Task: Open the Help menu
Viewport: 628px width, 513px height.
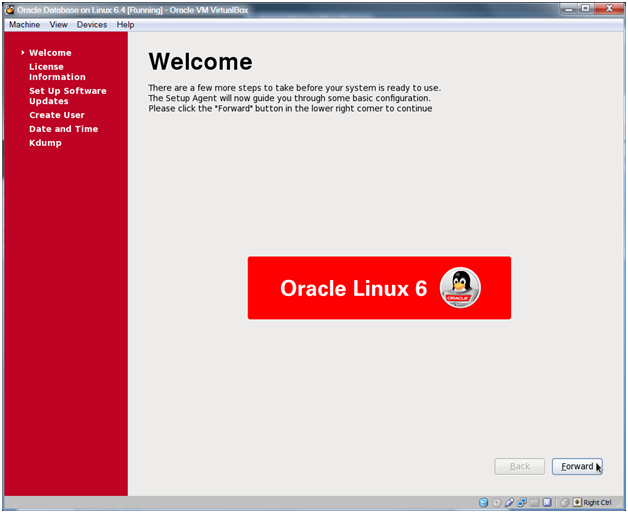Action: pyautogui.click(x=125, y=24)
